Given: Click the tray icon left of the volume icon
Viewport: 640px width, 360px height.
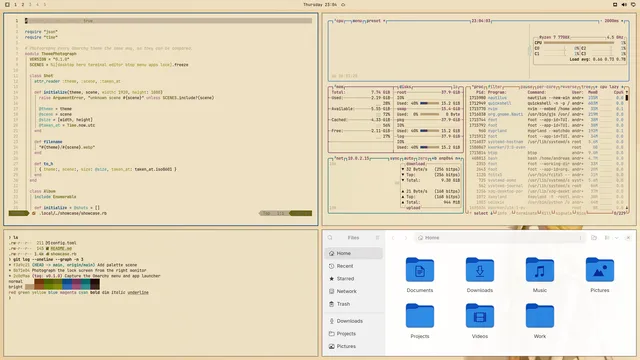Looking at the screenshot, I should click(x=615, y=4).
